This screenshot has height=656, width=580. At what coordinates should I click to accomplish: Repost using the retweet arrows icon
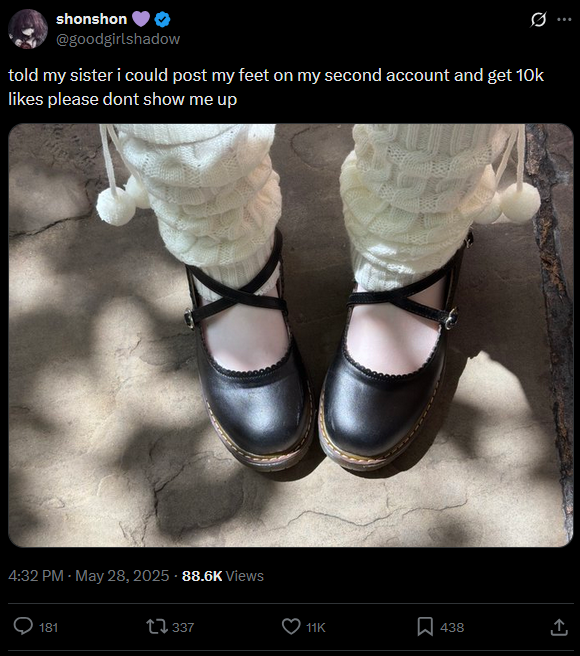coord(157,627)
